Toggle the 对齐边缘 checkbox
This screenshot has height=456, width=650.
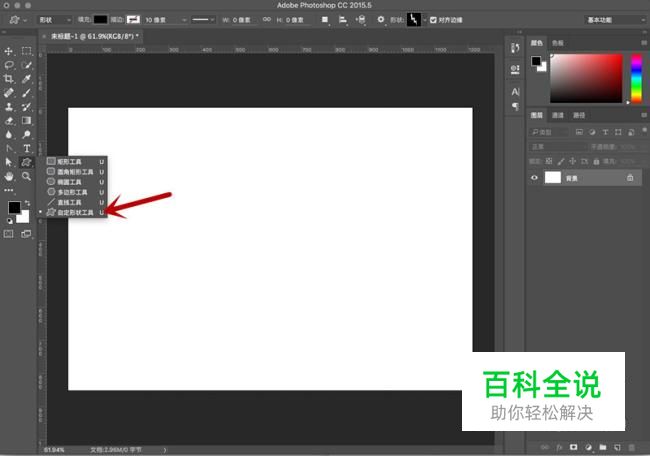coord(431,19)
